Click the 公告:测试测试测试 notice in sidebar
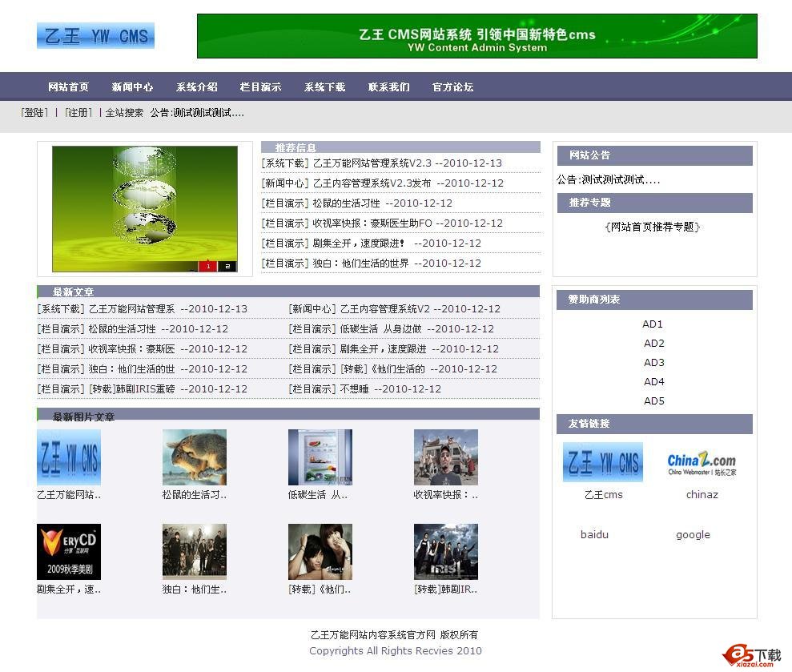Viewport: 792px width, 672px height. pos(608,180)
